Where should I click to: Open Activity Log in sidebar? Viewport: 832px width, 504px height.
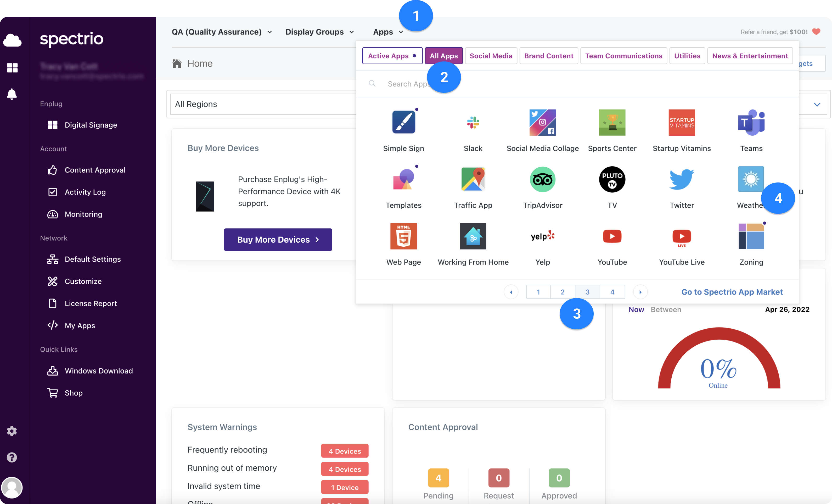(x=77, y=192)
